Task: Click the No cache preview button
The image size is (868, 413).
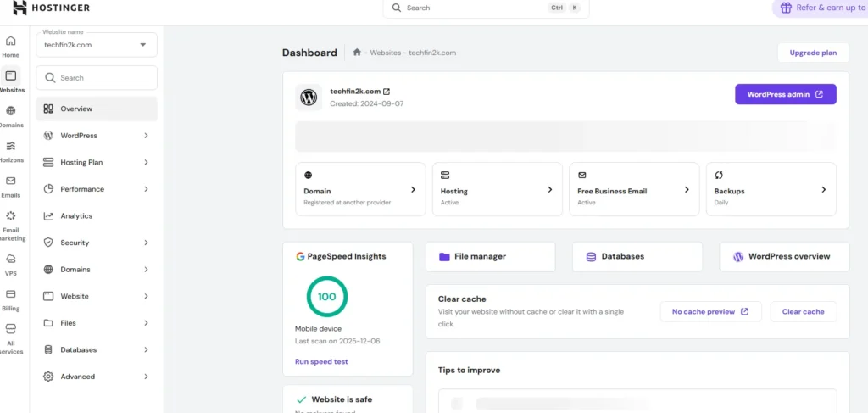Action: click(x=711, y=312)
